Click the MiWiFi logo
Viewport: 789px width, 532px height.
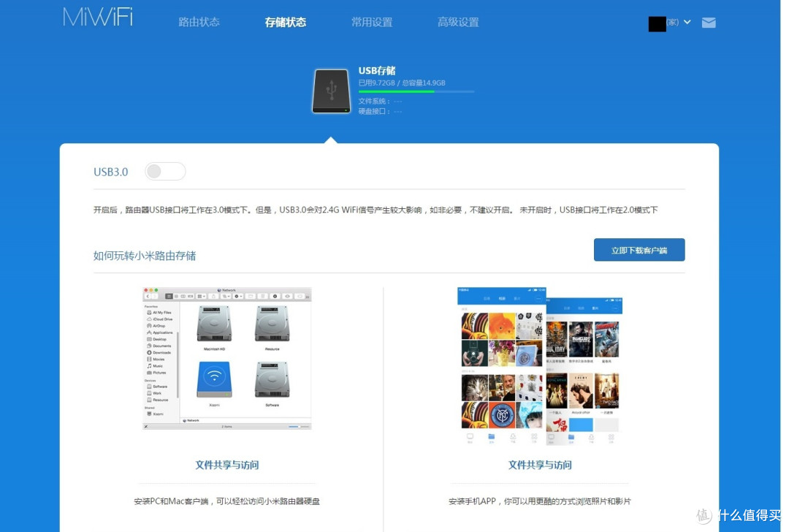(x=98, y=17)
